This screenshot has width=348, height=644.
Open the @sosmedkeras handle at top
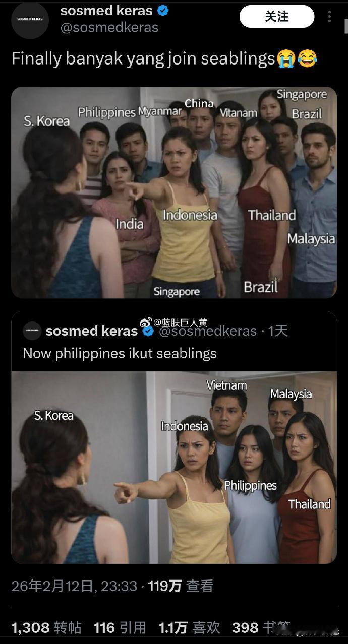pyautogui.click(x=109, y=28)
